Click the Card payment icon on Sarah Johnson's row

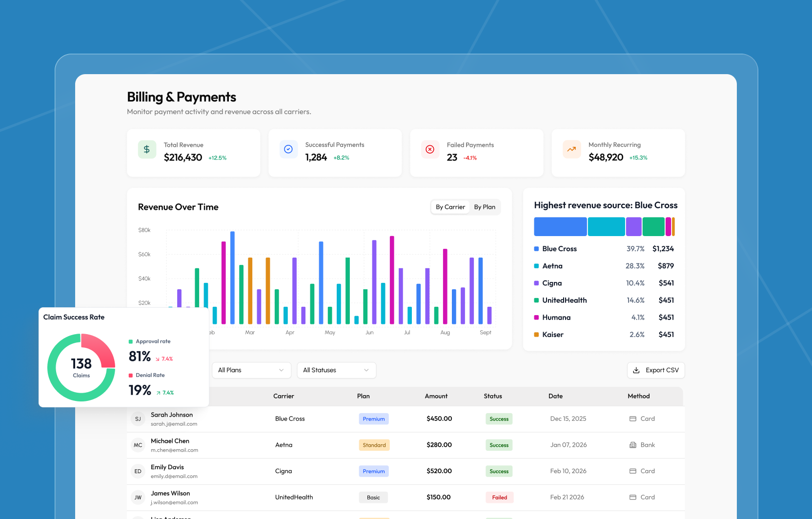[x=632, y=419]
